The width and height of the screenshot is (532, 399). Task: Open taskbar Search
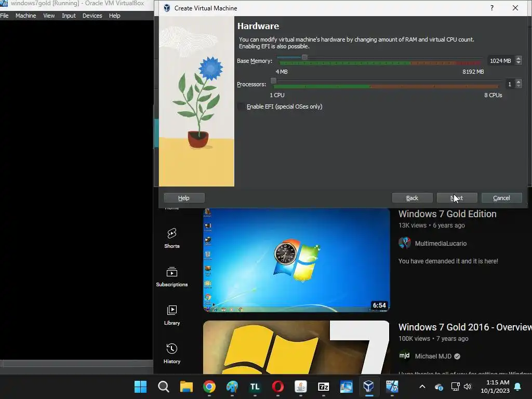click(164, 387)
